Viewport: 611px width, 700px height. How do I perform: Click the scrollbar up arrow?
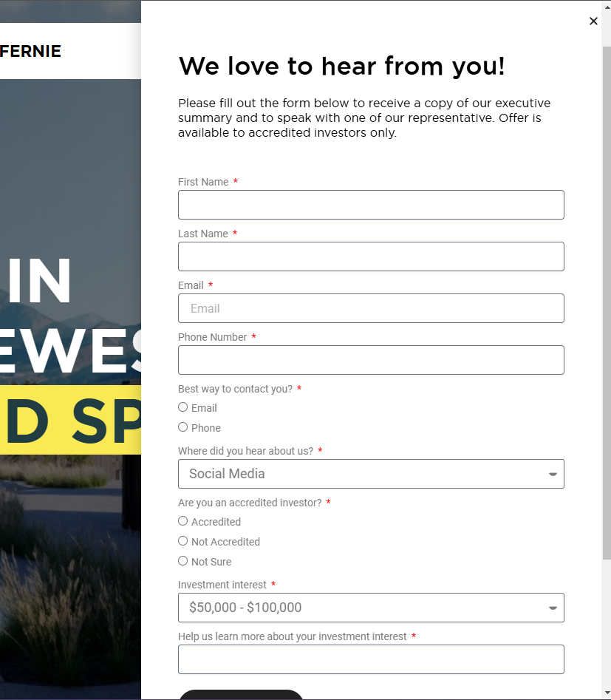point(607,6)
